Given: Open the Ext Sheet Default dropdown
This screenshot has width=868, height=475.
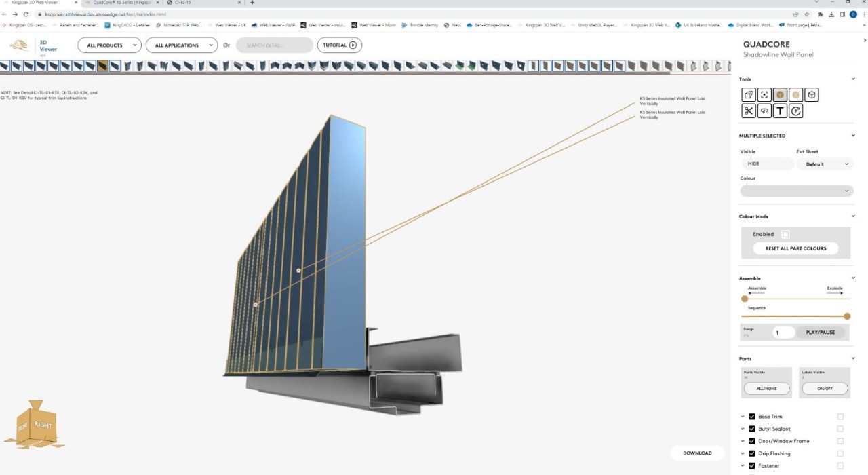Looking at the screenshot, I should point(825,164).
